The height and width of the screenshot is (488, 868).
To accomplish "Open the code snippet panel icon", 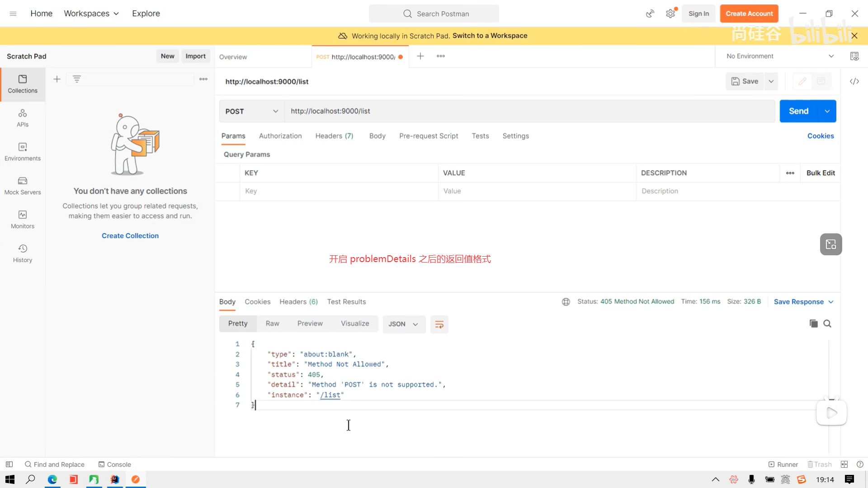I will click(854, 81).
